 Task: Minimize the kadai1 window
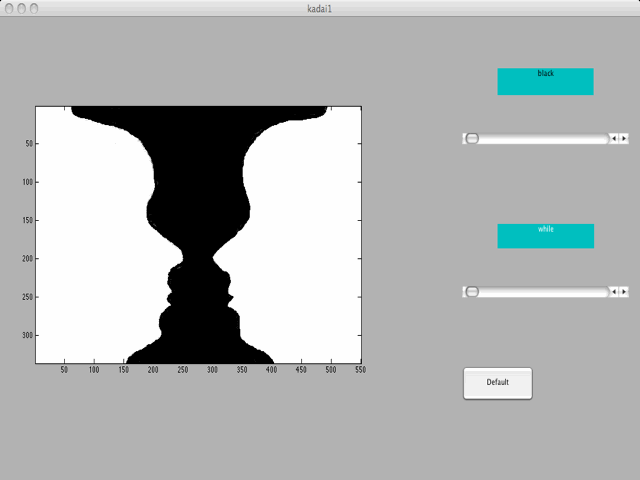[x=21, y=8]
